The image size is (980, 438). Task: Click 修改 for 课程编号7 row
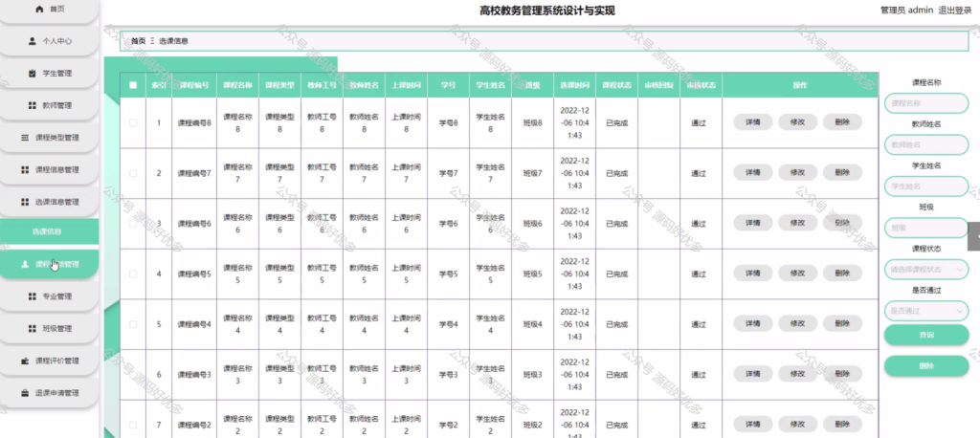point(797,172)
